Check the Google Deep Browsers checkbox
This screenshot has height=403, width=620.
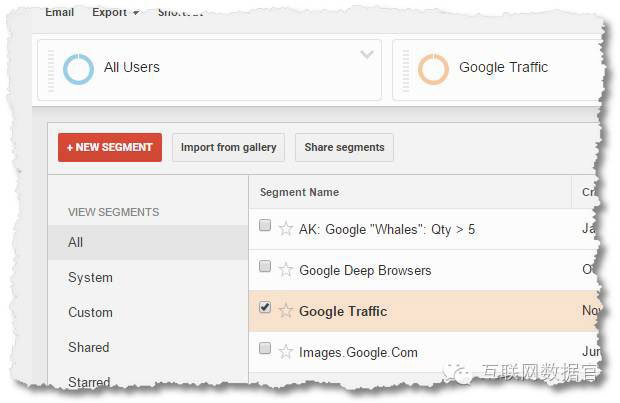tap(265, 268)
